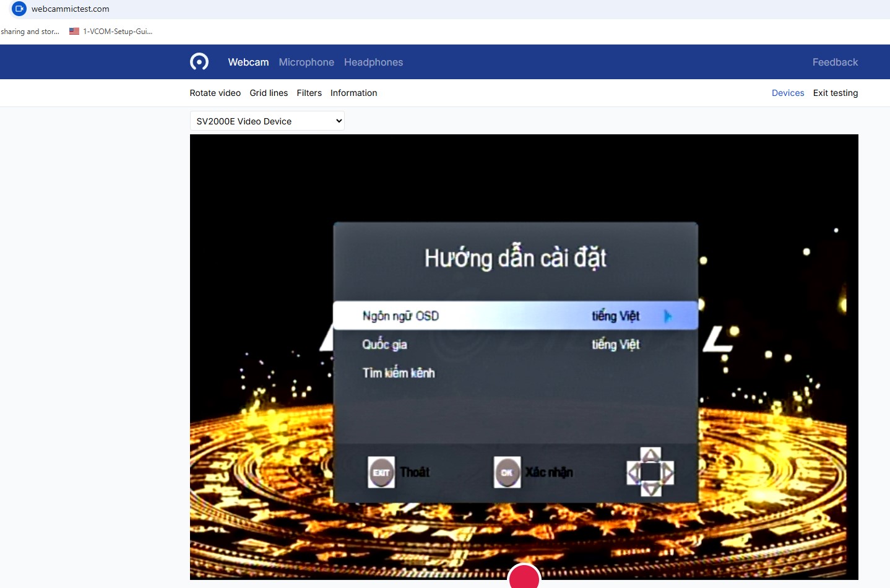890x588 pixels.
Task: Open the Filters options
Action: pyautogui.click(x=309, y=93)
